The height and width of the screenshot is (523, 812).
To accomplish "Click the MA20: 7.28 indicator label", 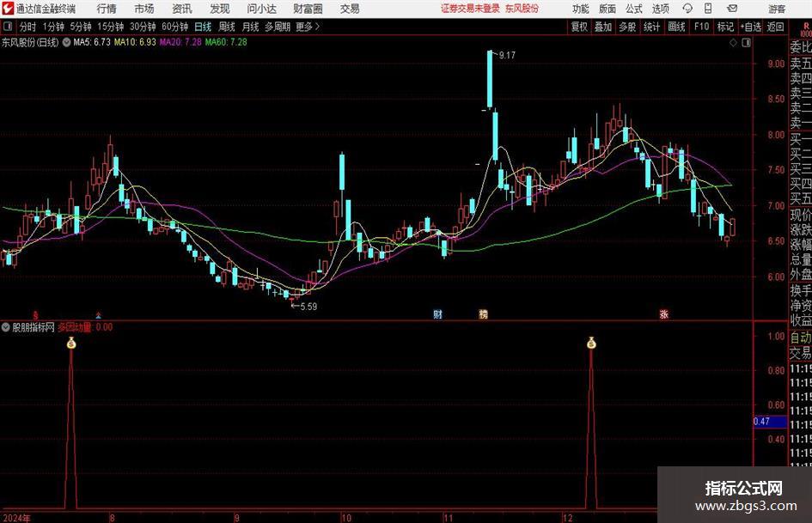I will coord(180,42).
